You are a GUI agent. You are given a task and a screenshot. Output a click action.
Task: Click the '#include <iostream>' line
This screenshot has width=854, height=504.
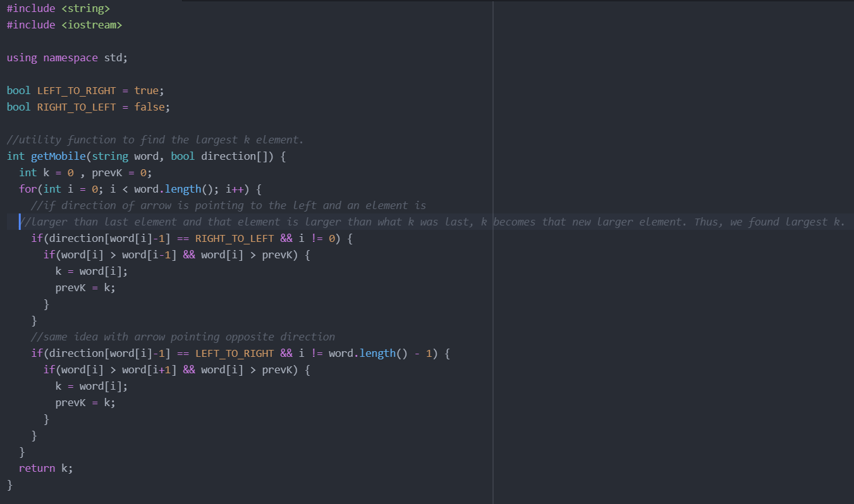[x=64, y=25]
